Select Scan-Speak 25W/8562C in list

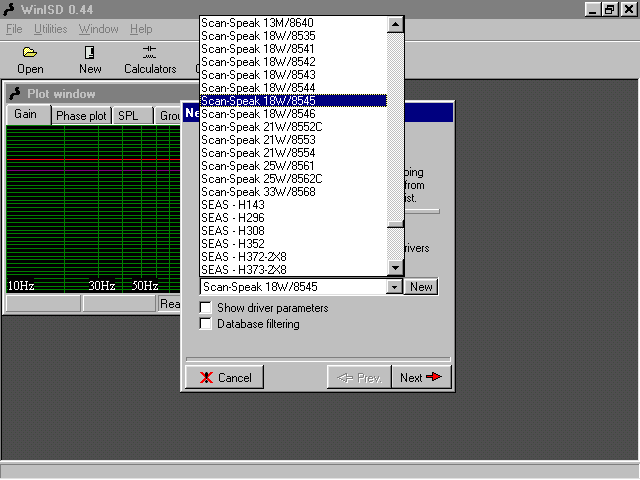click(x=293, y=179)
